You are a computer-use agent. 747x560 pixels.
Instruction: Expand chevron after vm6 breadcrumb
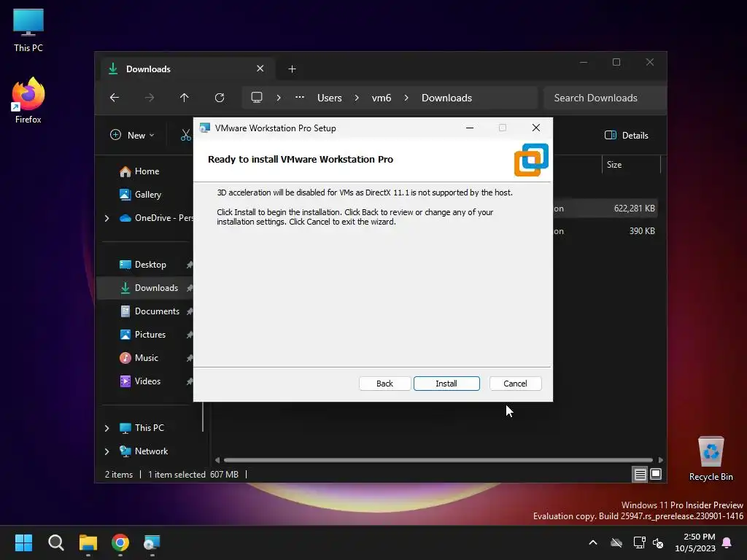[406, 98]
